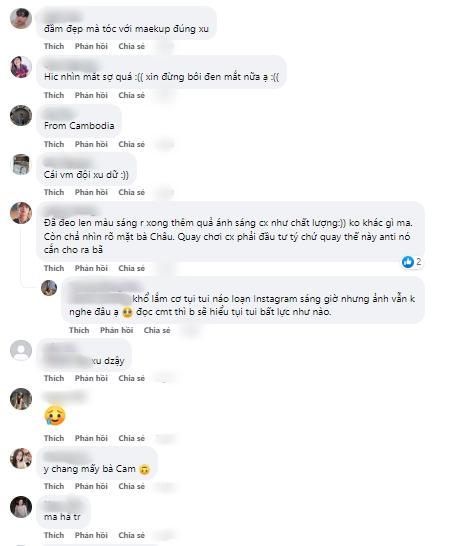Open avatar next to 'Hic nhìn mắt sợ quá' comment

click(21, 67)
